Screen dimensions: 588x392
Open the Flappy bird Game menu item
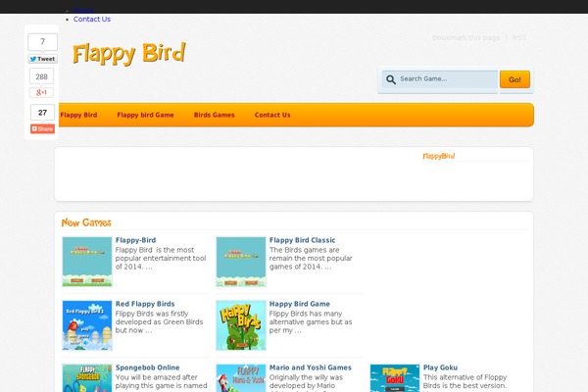click(145, 115)
